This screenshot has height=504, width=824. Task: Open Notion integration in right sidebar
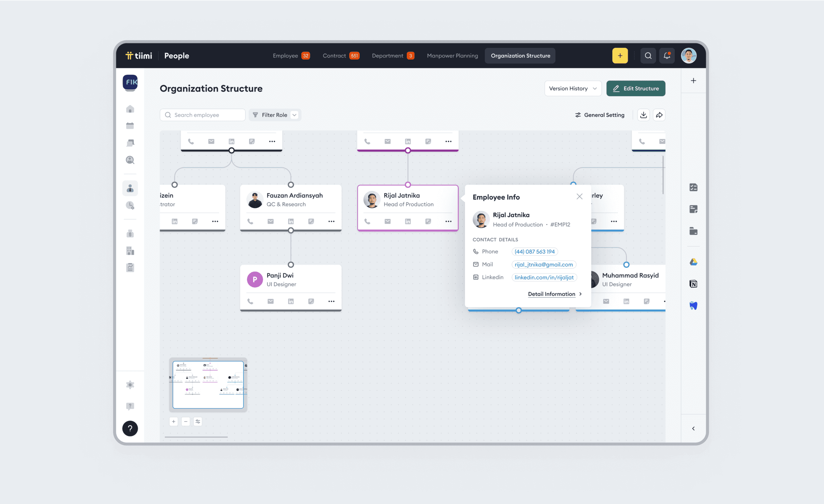point(693,284)
